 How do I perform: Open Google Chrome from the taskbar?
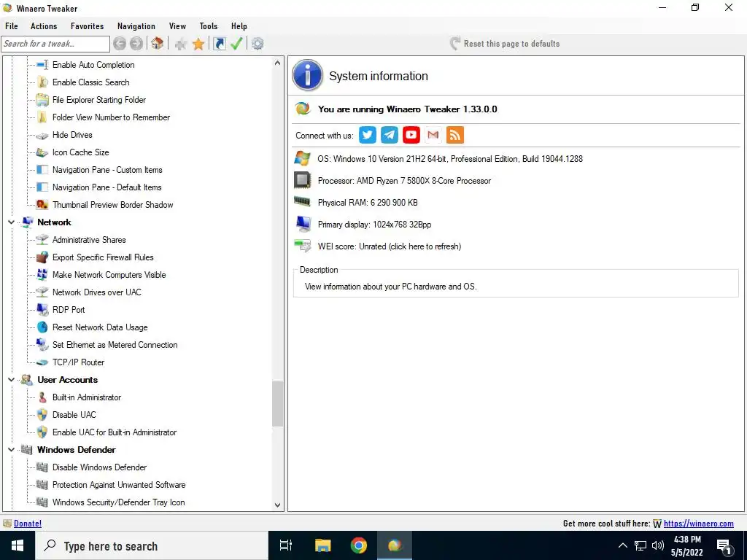tap(359, 545)
